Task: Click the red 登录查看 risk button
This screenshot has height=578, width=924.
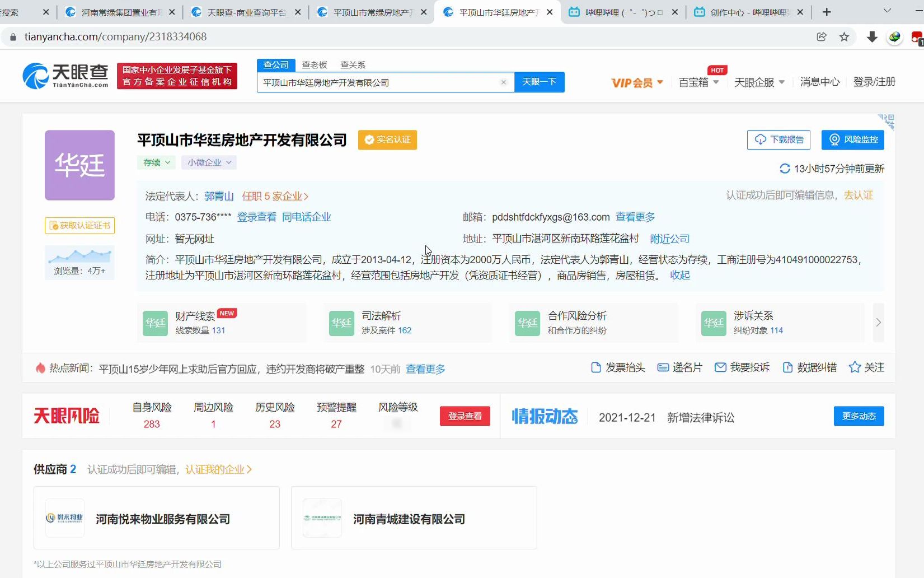Action: (x=465, y=416)
